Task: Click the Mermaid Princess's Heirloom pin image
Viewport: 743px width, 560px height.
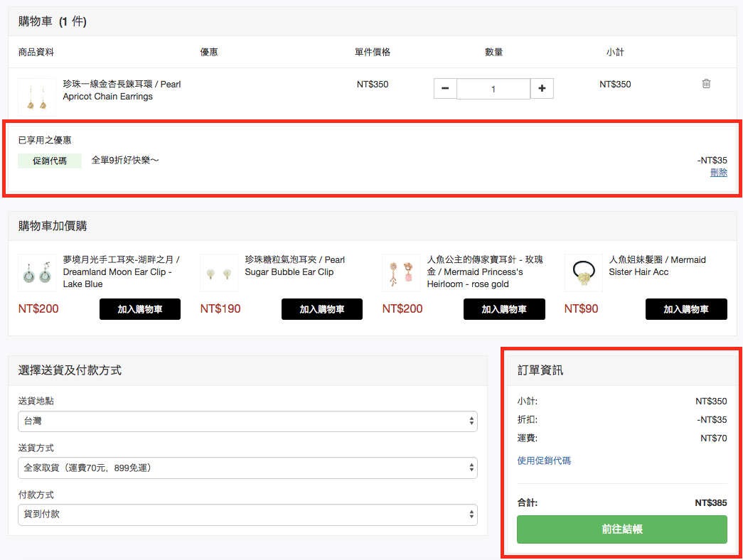Action: tap(401, 273)
